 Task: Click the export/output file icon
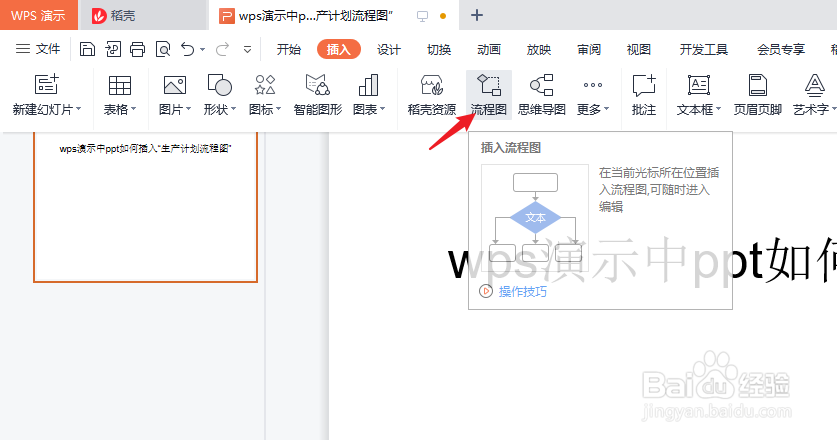pyautogui.click(x=113, y=49)
